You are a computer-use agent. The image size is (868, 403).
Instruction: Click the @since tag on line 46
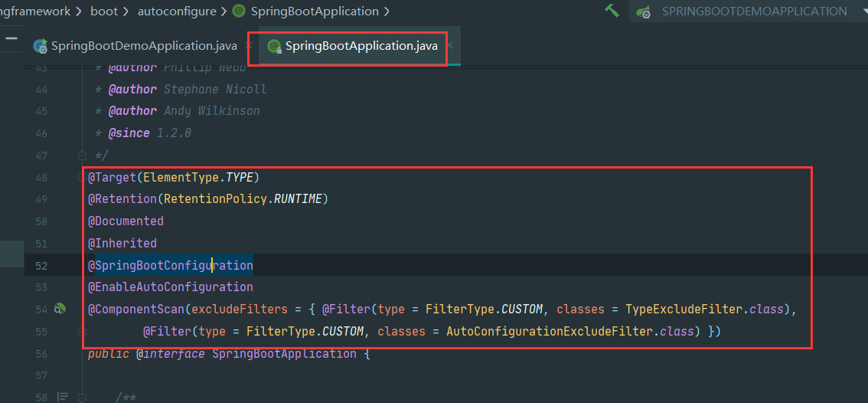pyautogui.click(x=129, y=133)
